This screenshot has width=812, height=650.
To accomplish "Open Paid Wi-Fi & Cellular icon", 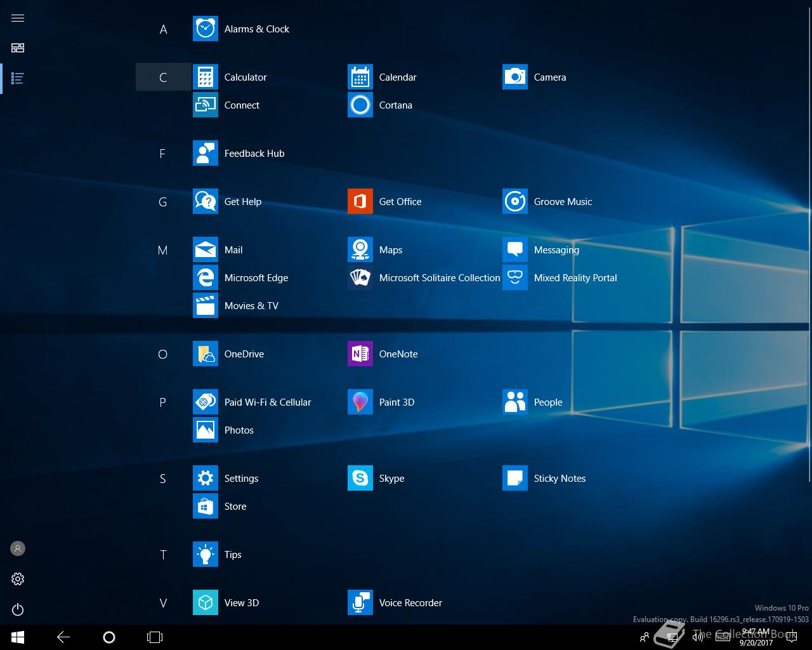I will tap(206, 402).
